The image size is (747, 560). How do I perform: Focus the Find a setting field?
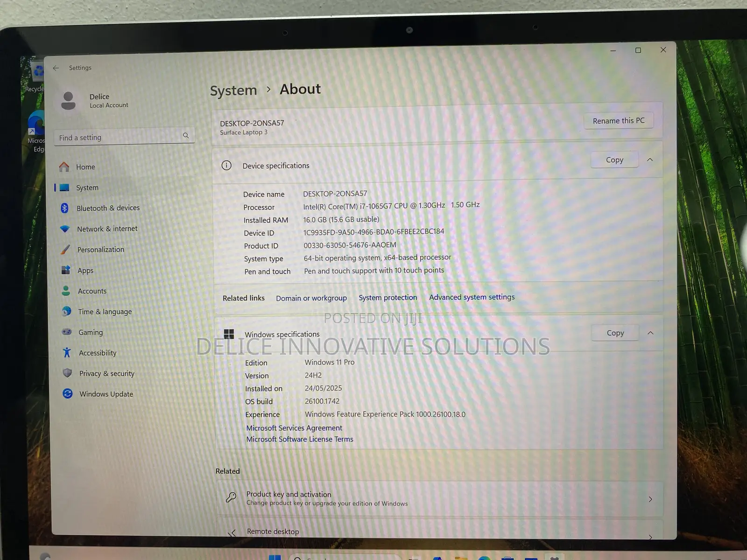click(124, 137)
